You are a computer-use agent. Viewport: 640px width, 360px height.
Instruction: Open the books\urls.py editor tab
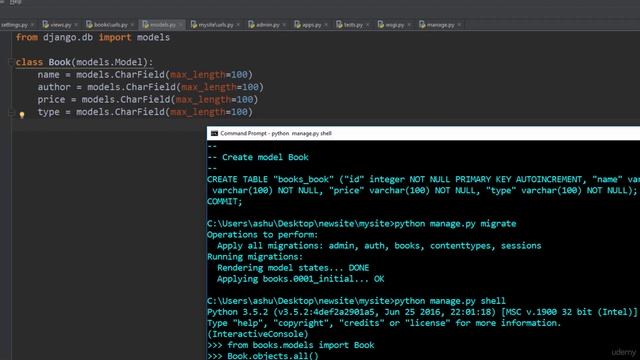[x=110, y=25]
